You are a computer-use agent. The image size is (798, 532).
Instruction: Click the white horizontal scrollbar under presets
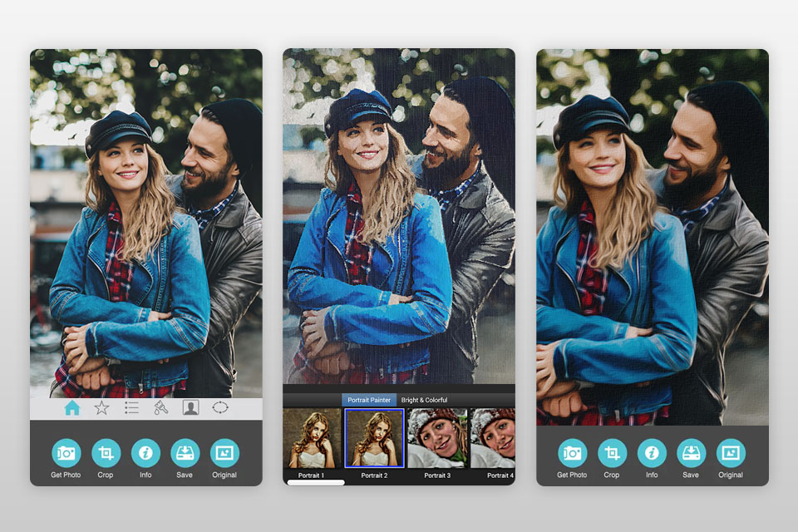click(x=316, y=481)
